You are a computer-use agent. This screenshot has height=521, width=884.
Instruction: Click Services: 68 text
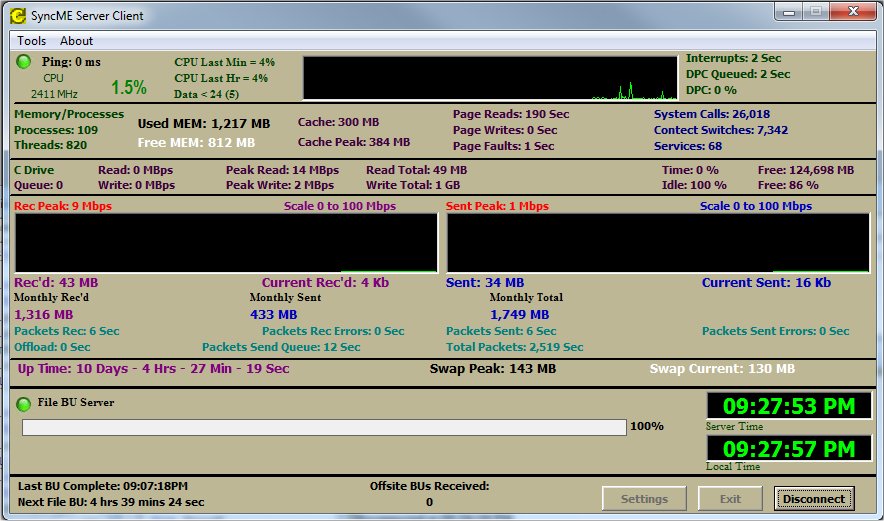coord(688,146)
